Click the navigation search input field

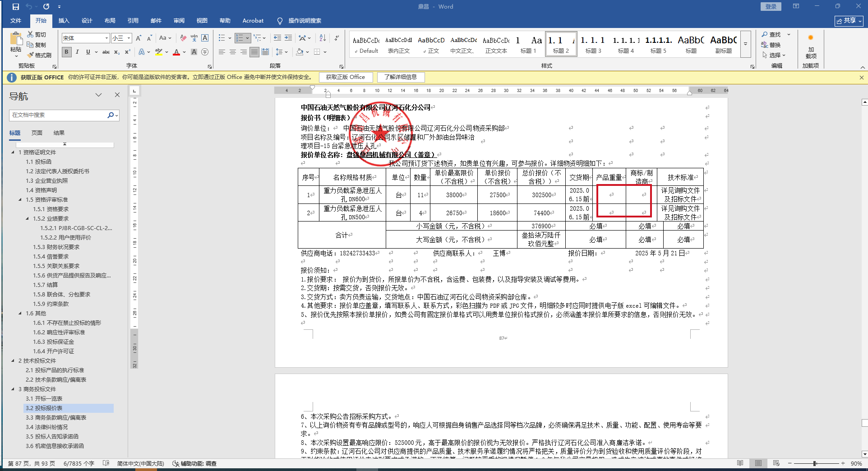58,115
